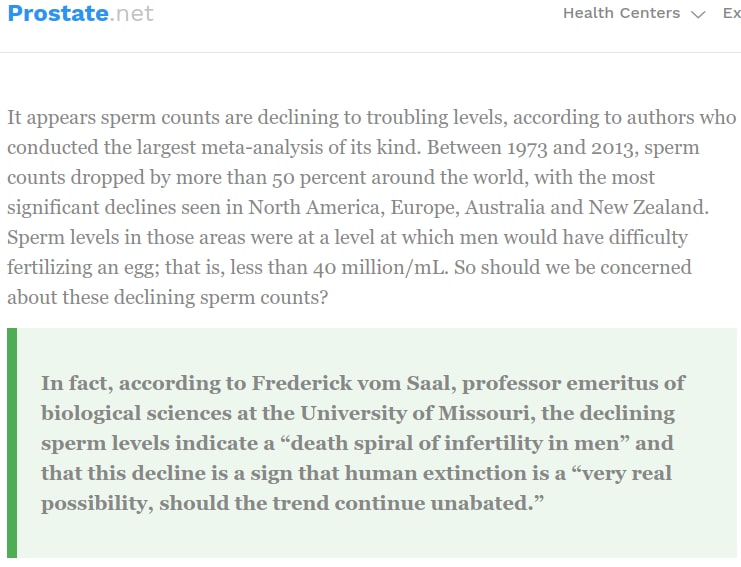Select the partially visible 'Ex' menu item
This screenshot has height=567, width=741.
point(732,13)
